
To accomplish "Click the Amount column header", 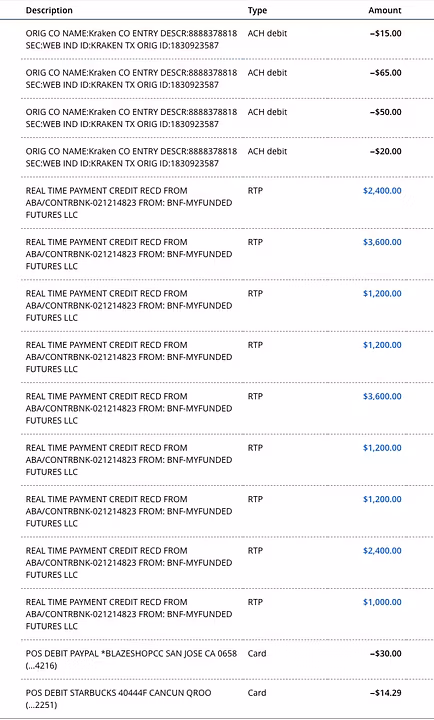I will [x=385, y=10].
